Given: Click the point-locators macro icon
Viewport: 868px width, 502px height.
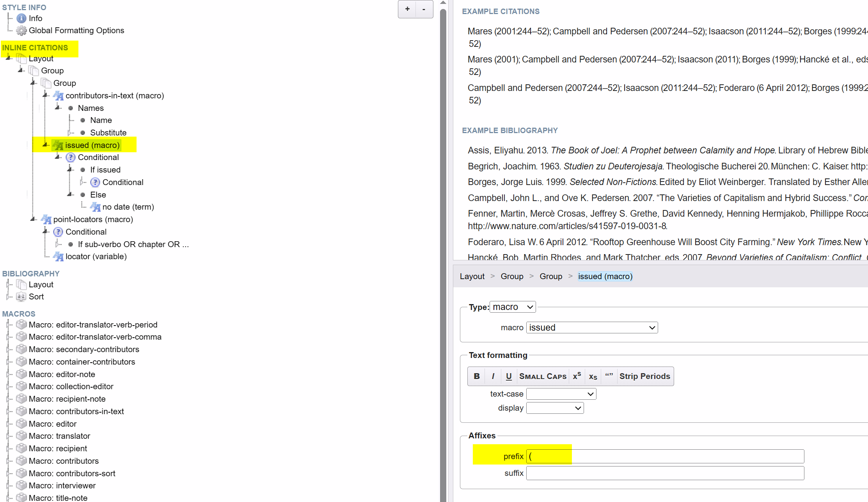Looking at the screenshot, I should coord(46,219).
